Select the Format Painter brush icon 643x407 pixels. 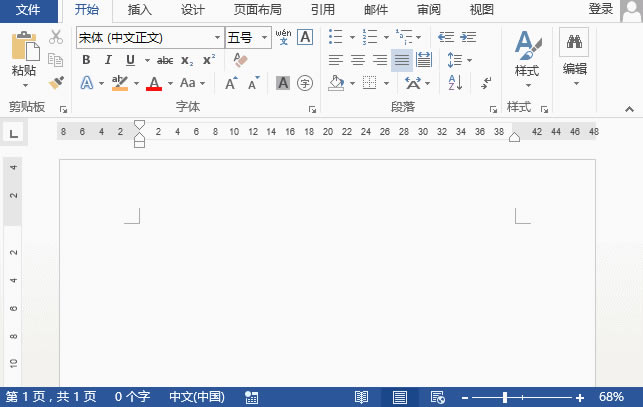click(x=56, y=82)
